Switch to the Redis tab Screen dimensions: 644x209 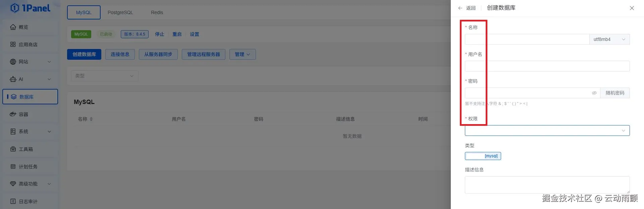point(157,12)
